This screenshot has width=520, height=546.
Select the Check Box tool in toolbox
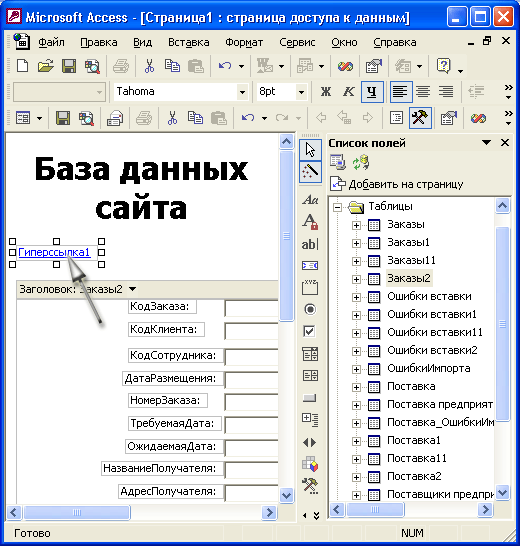pos(310,331)
